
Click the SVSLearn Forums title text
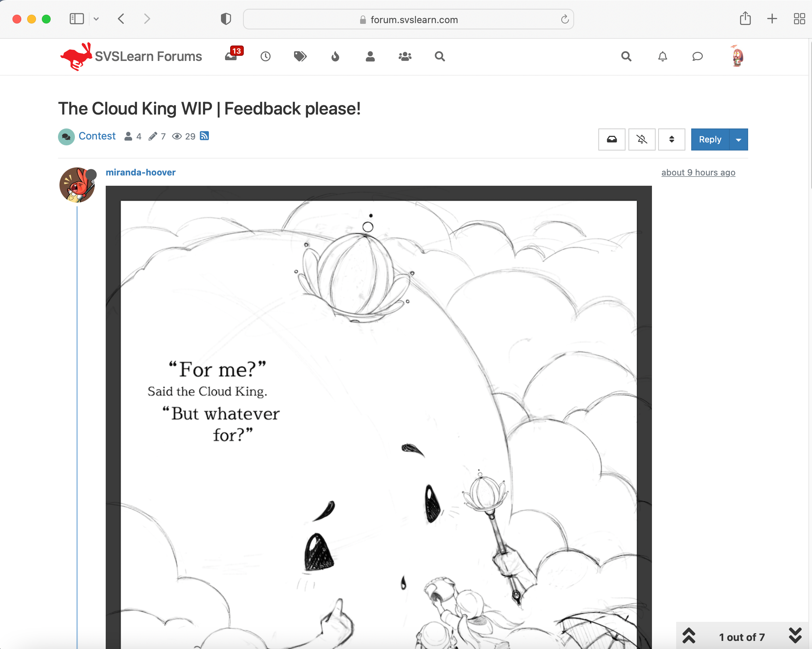148,57
